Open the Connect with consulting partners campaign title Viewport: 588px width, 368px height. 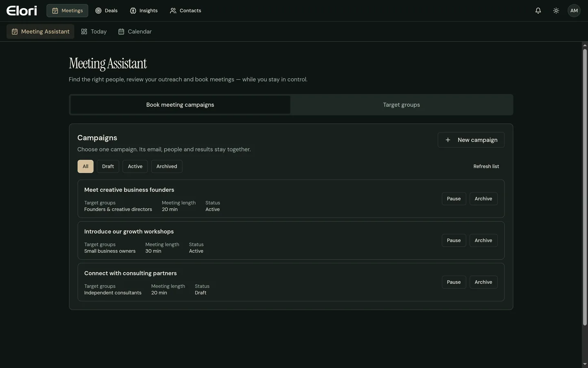pos(130,273)
